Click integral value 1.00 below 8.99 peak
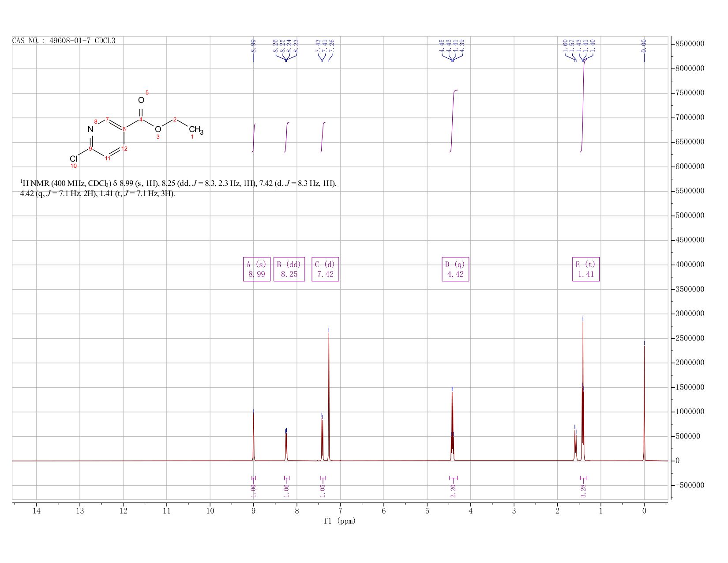728x563 pixels. [x=253, y=491]
